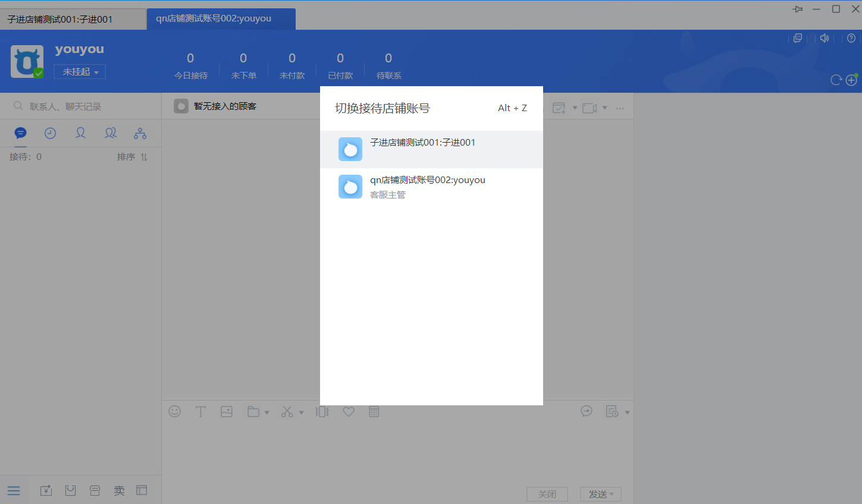Open the chat history record icon
The width and height of the screenshot is (862, 504).
612,411
